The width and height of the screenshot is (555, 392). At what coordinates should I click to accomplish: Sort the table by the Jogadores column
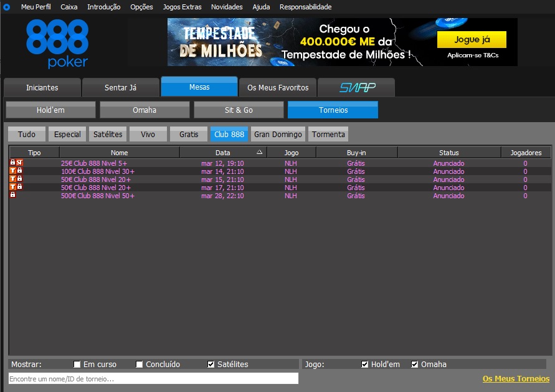[526, 153]
